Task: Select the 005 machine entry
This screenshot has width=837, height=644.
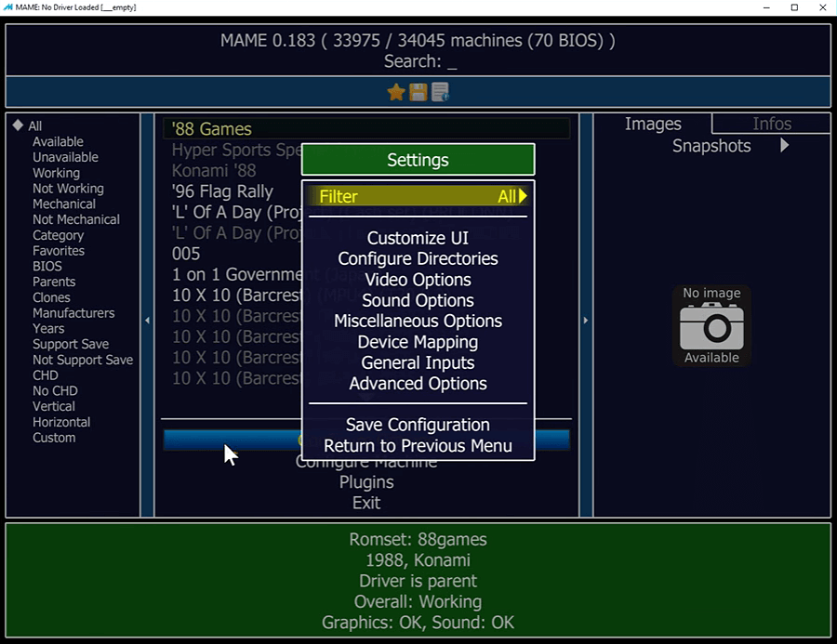Action: [x=186, y=254]
